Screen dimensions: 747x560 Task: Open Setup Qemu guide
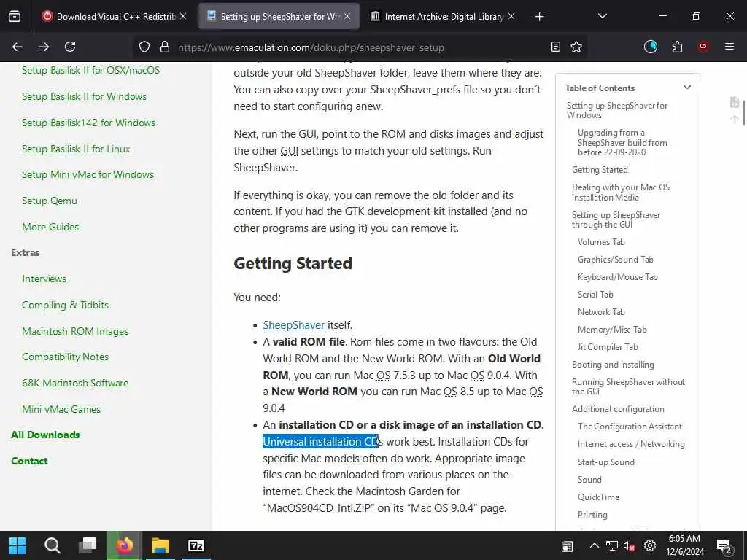coord(50,201)
